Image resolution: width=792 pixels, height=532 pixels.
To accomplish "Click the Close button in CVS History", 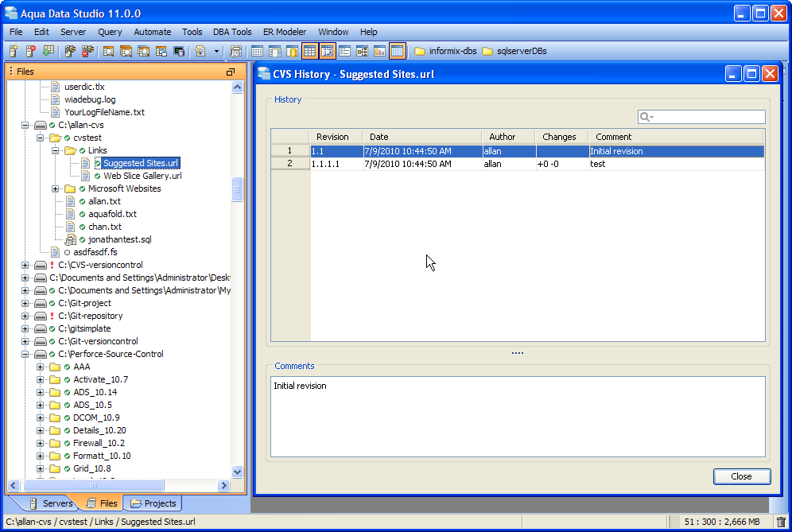I will point(741,476).
